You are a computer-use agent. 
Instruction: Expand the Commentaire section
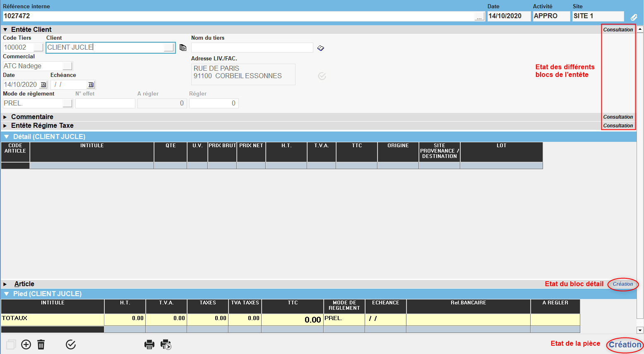5,117
